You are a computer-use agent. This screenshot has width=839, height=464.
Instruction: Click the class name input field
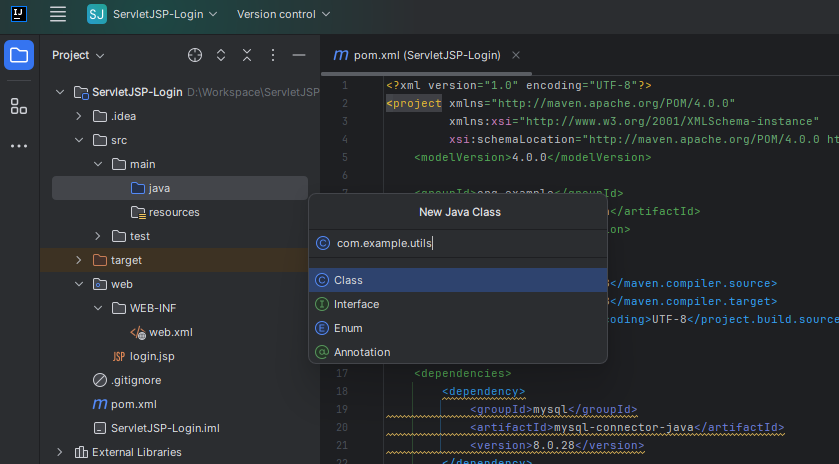(458, 244)
